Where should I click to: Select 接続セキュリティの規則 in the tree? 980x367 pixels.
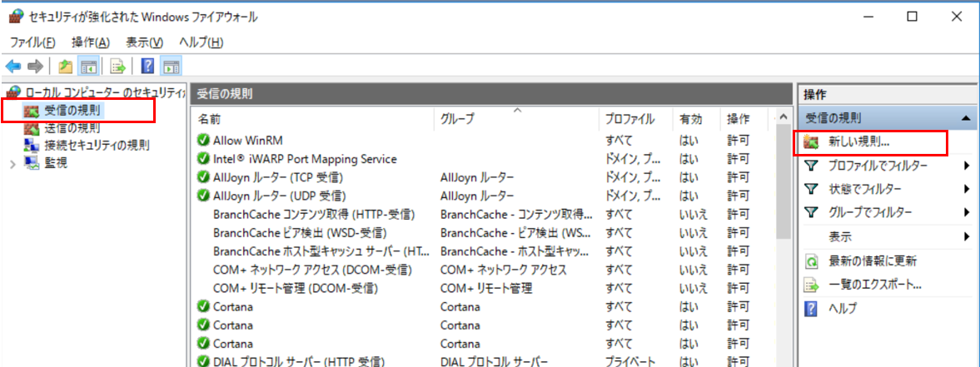click(97, 145)
